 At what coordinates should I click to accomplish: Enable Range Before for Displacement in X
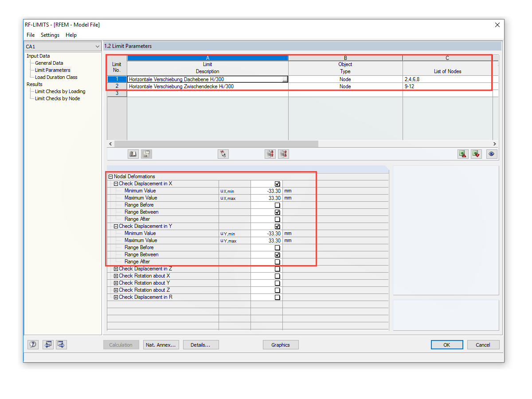click(277, 205)
